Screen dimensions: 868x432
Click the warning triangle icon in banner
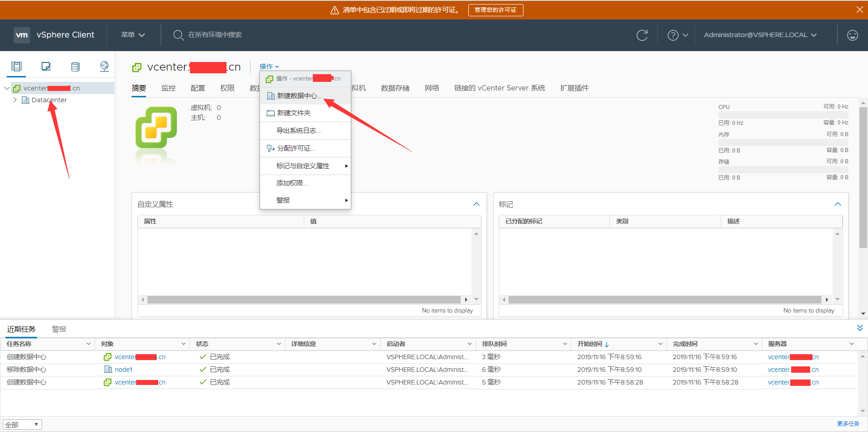click(335, 10)
